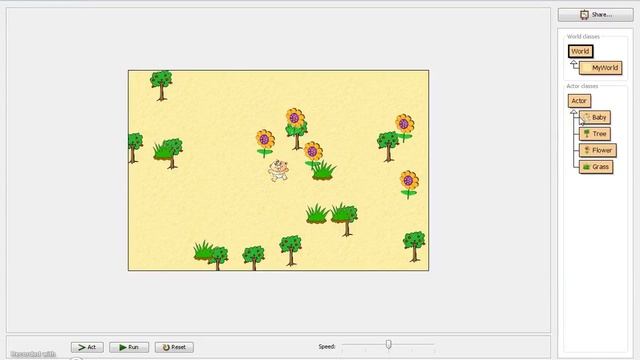Image resolution: width=640 pixels, height=360 pixels.
Task: Click the lone tree by the world's right edge
Action: point(414,246)
